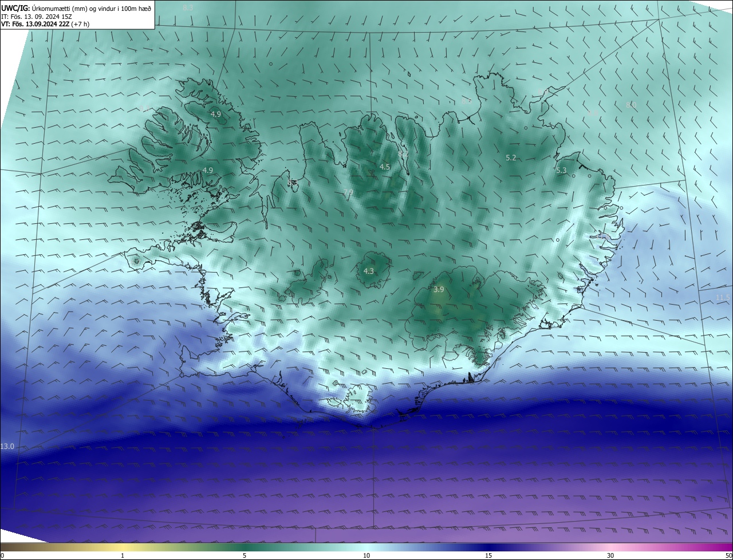
Task: Click the '0' tick on the color scale
Action: pyautogui.click(x=2, y=555)
